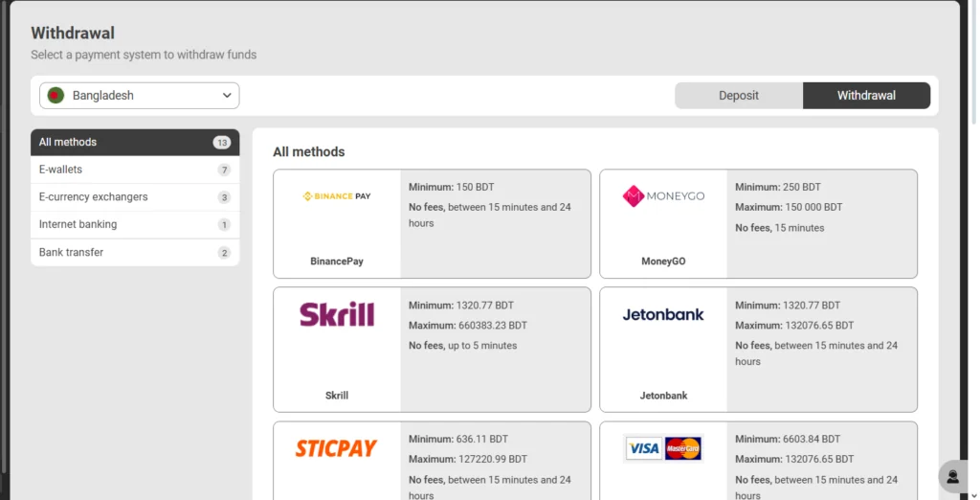
Task: Click Skrill No fees, up to 5 minutes
Action: pyautogui.click(x=462, y=346)
